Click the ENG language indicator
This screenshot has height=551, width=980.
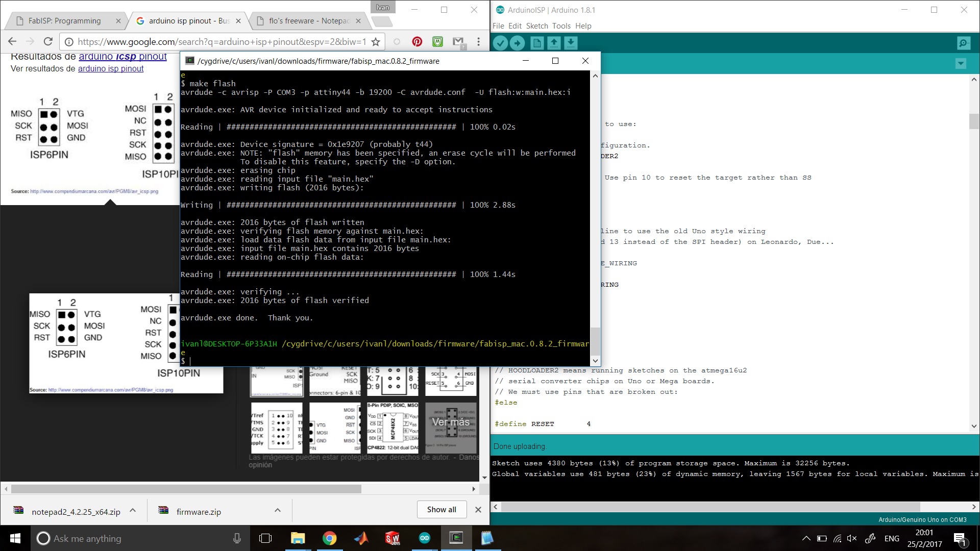point(892,538)
